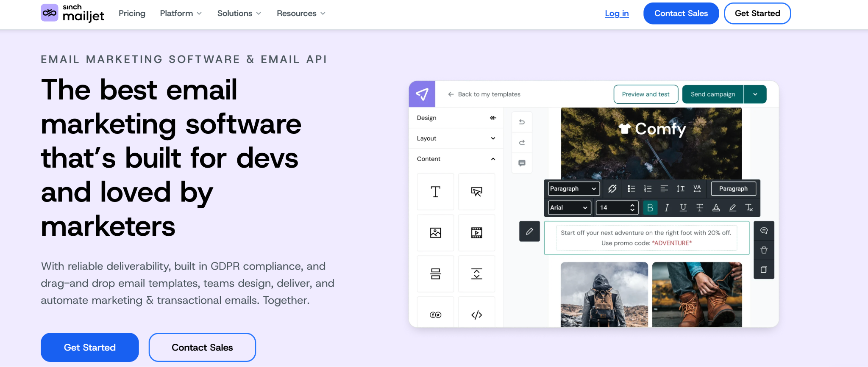868x367 pixels.
Task: Click the Undo arrow
Action: (522, 122)
